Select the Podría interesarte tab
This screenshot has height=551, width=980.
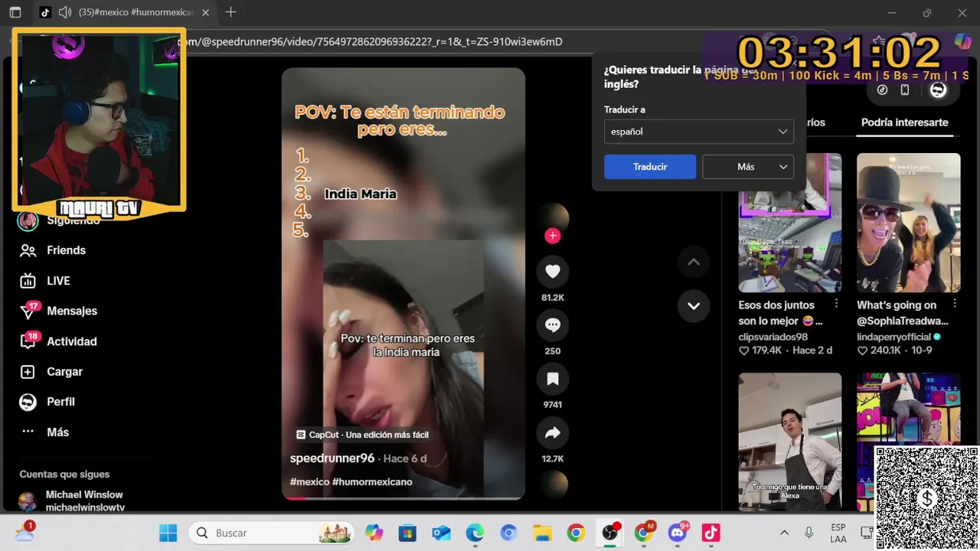904,122
